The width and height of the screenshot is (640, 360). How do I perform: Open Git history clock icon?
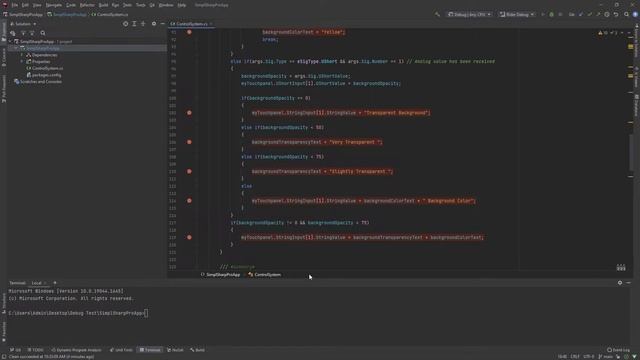tap(607, 14)
